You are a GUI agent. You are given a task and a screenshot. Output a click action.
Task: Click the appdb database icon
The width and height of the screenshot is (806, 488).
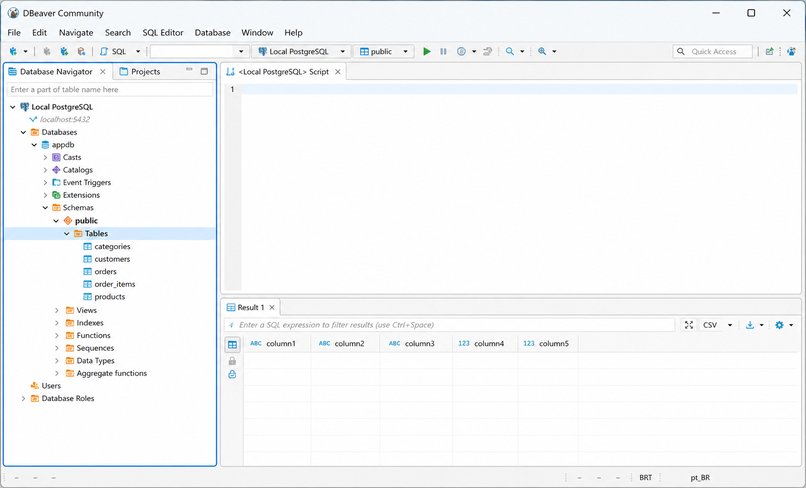point(45,145)
